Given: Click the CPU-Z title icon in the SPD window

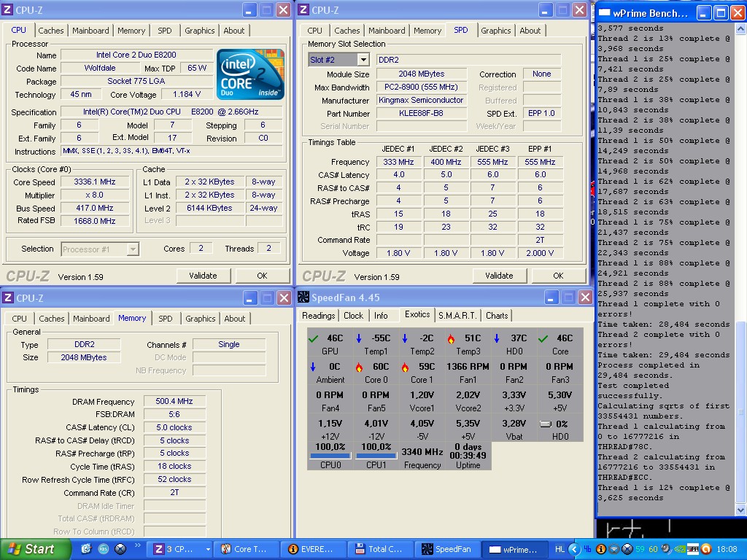Looking at the screenshot, I should 303,10.
